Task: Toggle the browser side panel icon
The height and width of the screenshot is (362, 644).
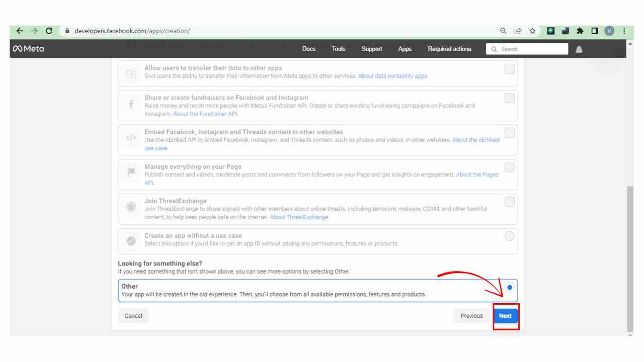Action: [595, 31]
